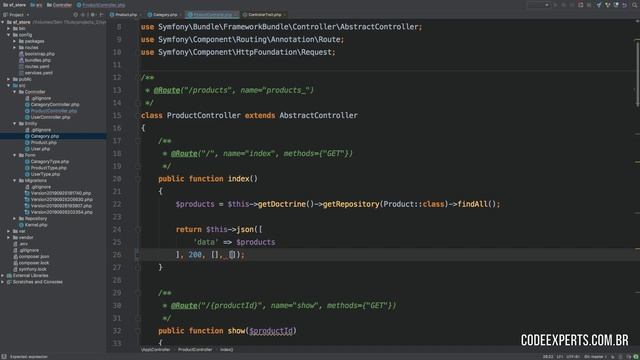The width and height of the screenshot is (640, 360).
Task: Collapse the Form folder arrow
Action: click(x=15, y=155)
